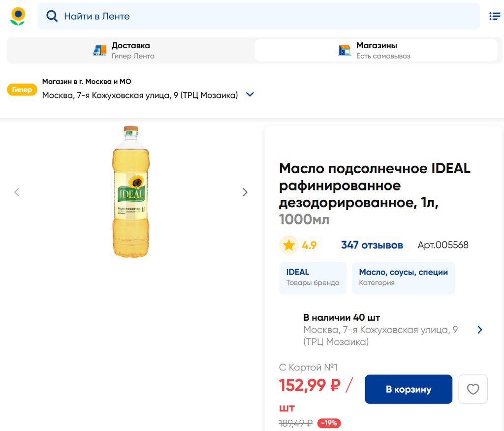
Task: Open the catalog list menu icon
Action: [494, 16]
